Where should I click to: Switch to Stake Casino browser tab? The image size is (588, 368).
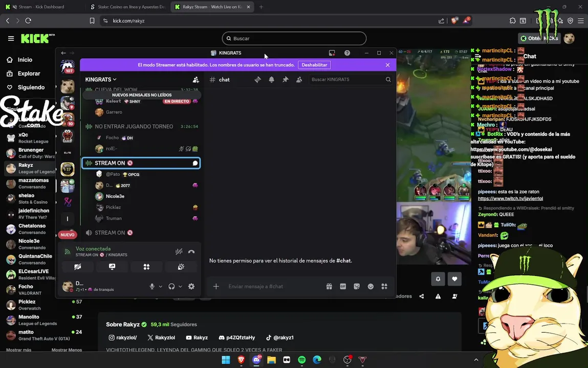[128, 7]
